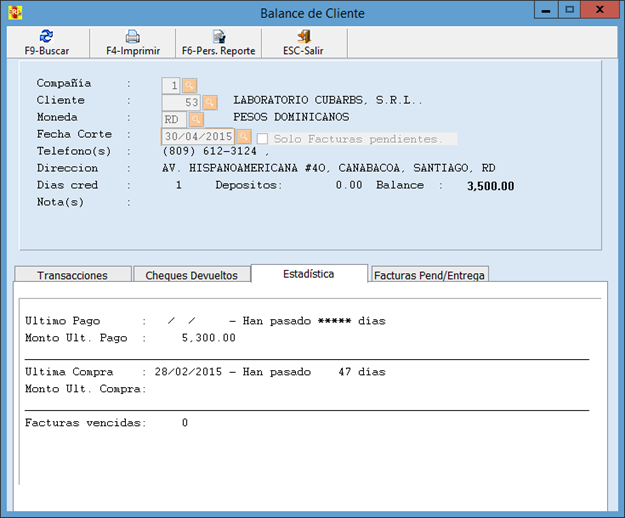Viewport: 625px width, 518px height.
Task: Minimize the Balance de Cliente window
Action: (x=543, y=10)
